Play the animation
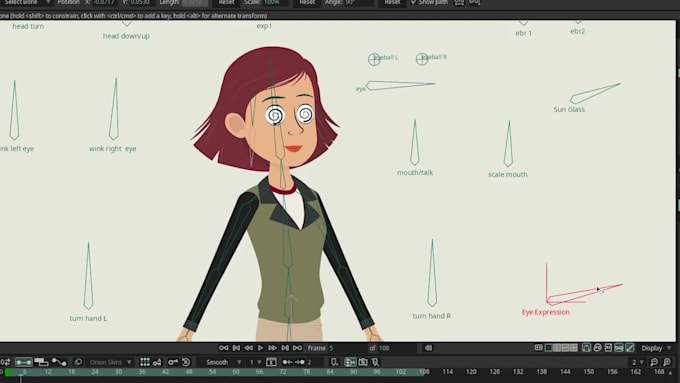The height and width of the screenshot is (383, 680). pyautogui.click(x=260, y=348)
